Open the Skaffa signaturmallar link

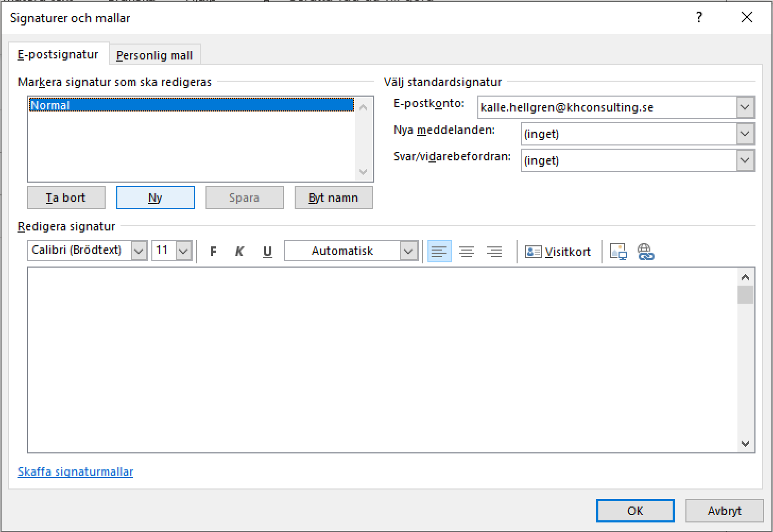click(75, 471)
